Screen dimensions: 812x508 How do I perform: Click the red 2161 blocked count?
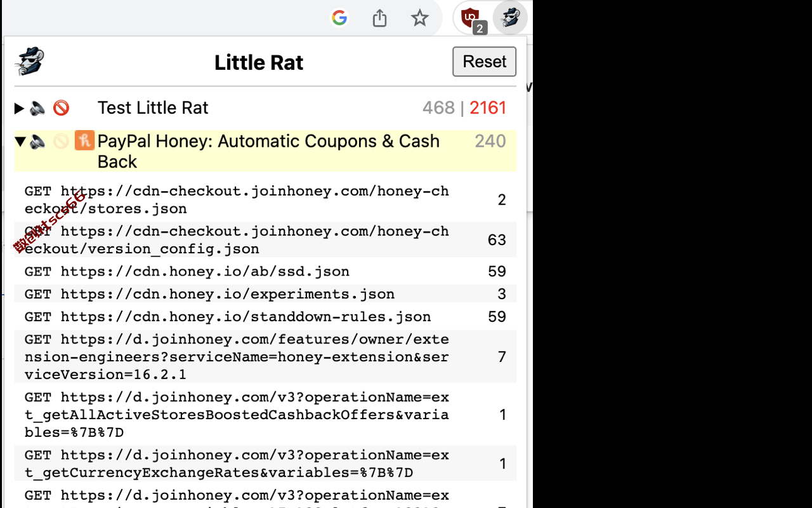tap(488, 108)
